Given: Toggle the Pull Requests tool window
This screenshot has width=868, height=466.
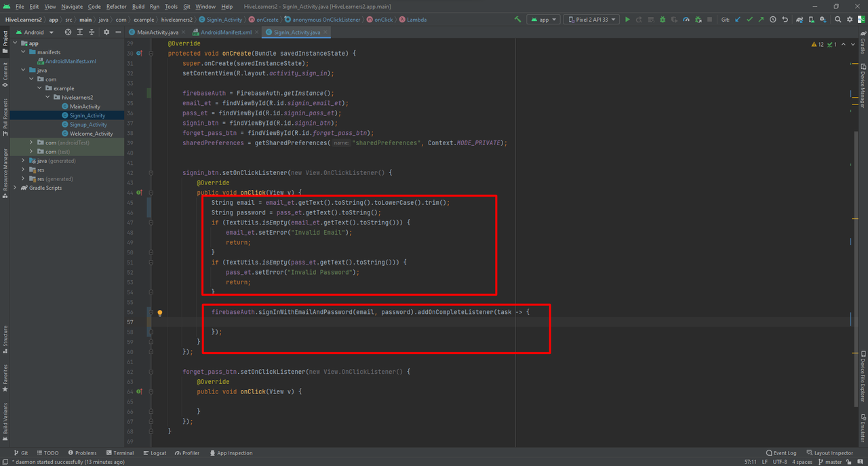Looking at the screenshot, I should coord(5,117).
